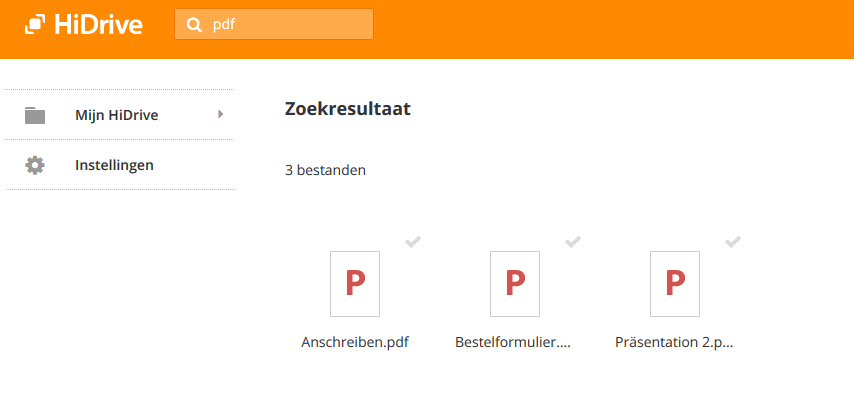The image size is (854, 409).
Task: Open the Bestelformulier PDF file icon
Action: click(515, 283)
